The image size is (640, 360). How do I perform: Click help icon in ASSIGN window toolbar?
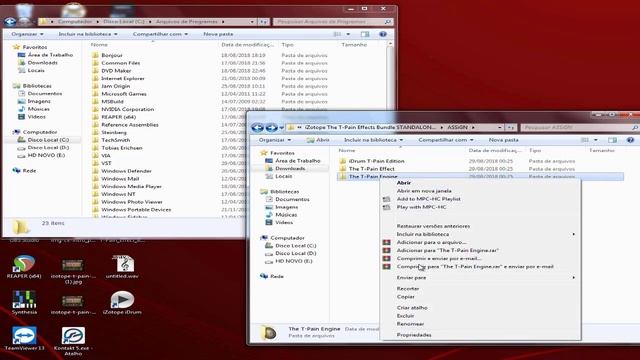click(630, 140)
